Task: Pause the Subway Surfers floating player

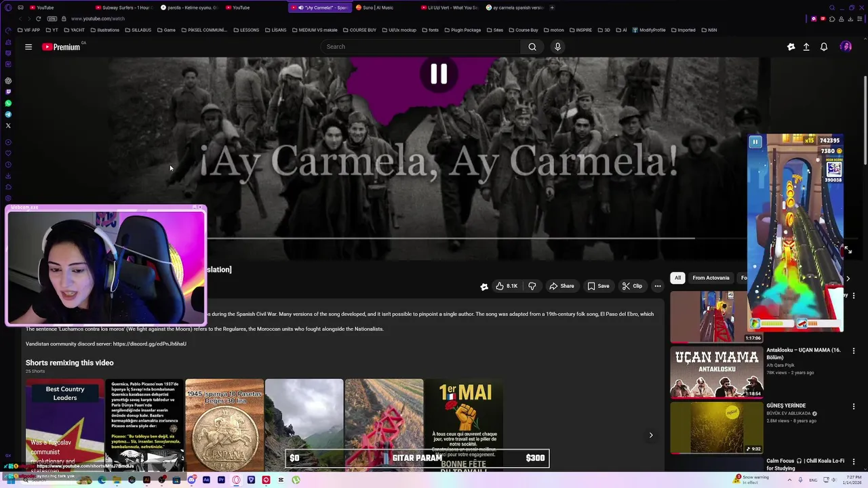Action: pos(755,142)
